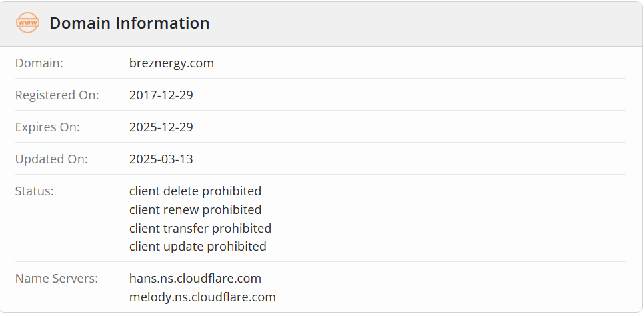
Task: Click melody.ns.cloudflare.com name server
Action: point(203,297)
